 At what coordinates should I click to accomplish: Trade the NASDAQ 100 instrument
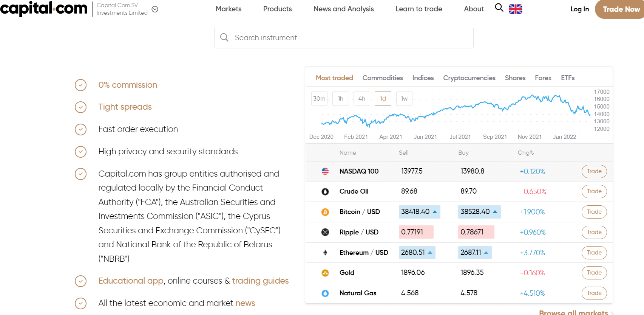(x=594, y=171)
